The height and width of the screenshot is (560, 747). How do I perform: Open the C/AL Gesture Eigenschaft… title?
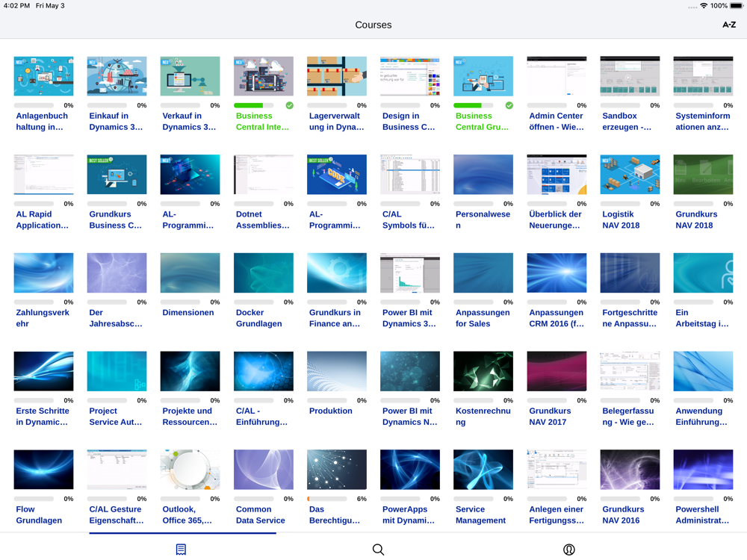coord(117,514)
